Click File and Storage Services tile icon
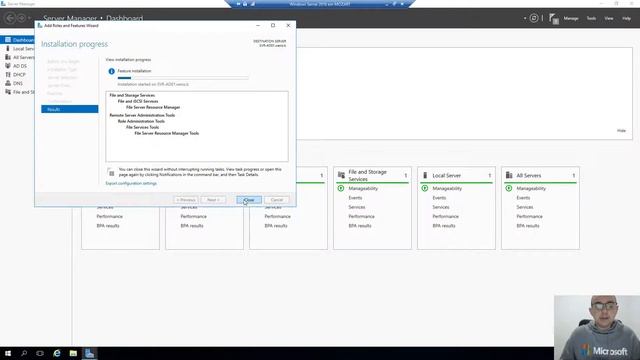The height and width of the screenshot is (360, 640). pos(341,176)
